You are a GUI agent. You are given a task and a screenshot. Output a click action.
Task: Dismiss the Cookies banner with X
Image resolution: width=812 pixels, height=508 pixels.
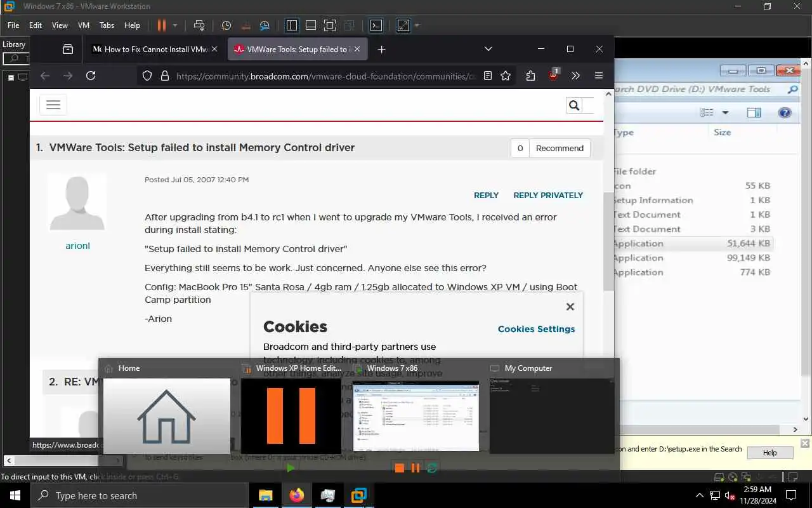pyautogui.click(x=570, y=307)
